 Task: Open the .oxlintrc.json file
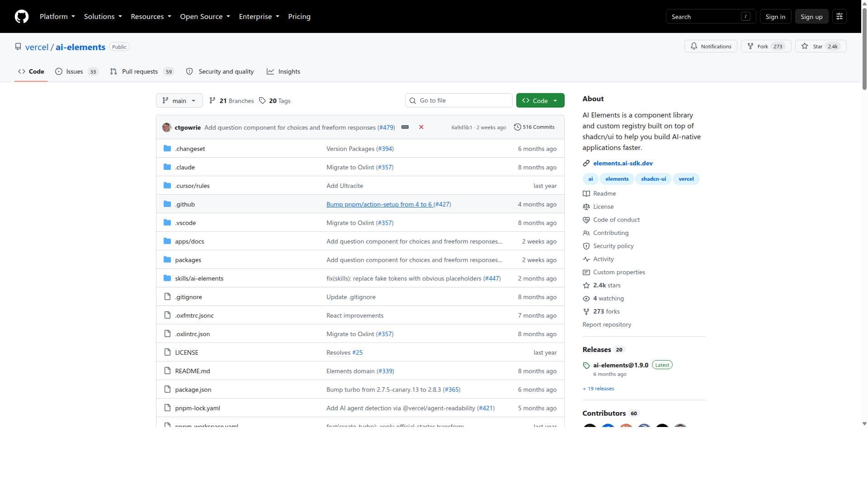(193, 334)
